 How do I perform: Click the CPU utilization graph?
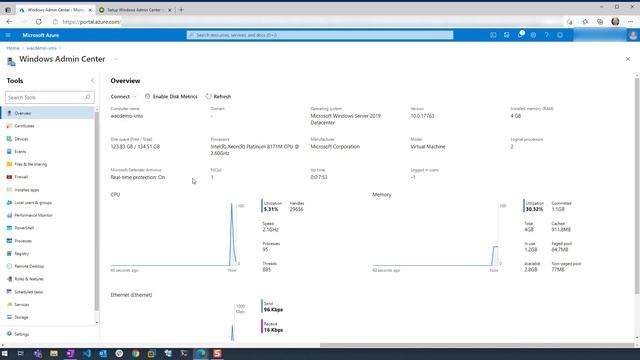(174, 234)
